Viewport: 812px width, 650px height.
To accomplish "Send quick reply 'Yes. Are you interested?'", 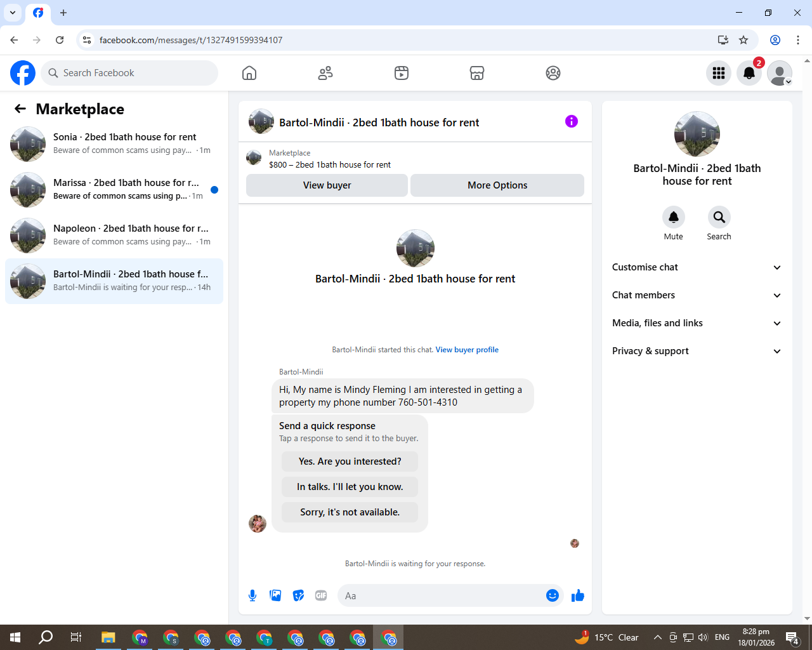I will pos(350,461).
